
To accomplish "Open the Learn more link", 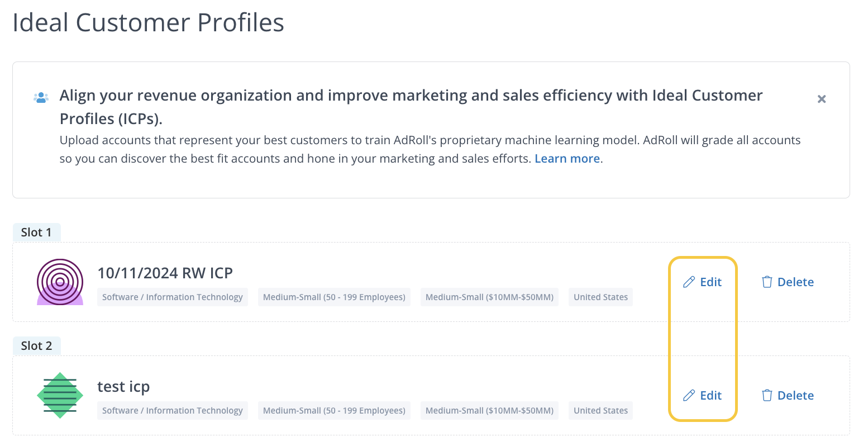I will tap(567, 159).
